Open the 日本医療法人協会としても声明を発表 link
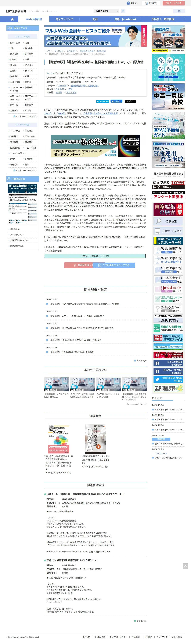 tap(101, 113)
